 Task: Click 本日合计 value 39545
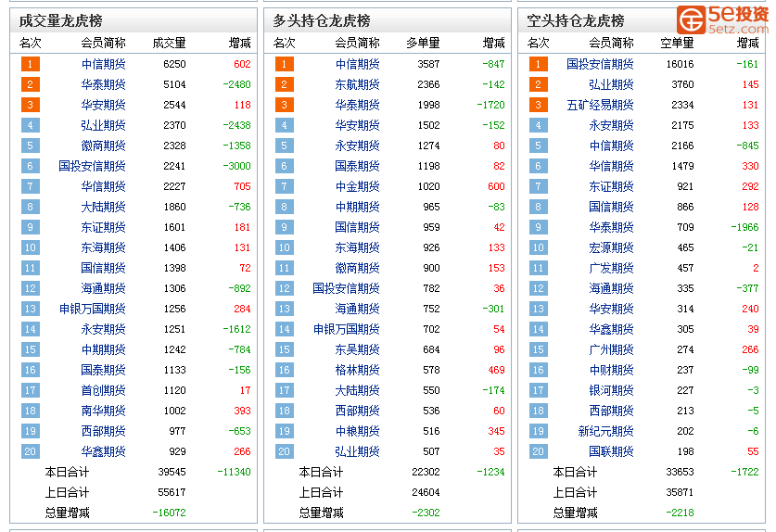(172, 472)
